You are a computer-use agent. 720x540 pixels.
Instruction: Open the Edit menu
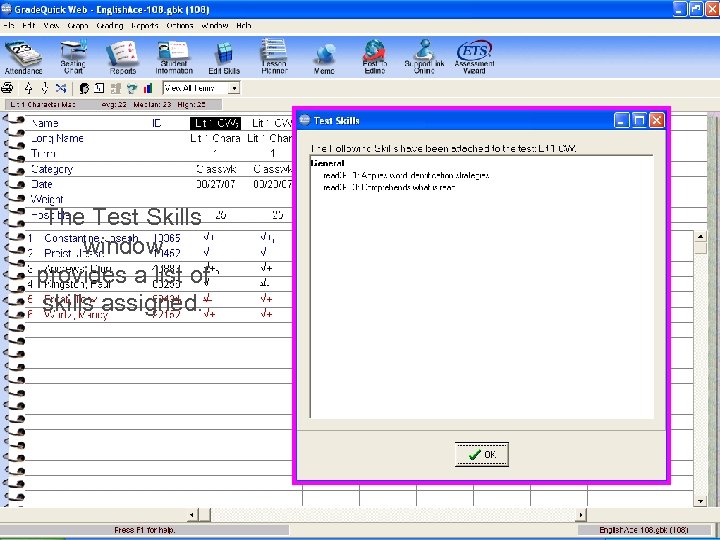click(28, 26)
